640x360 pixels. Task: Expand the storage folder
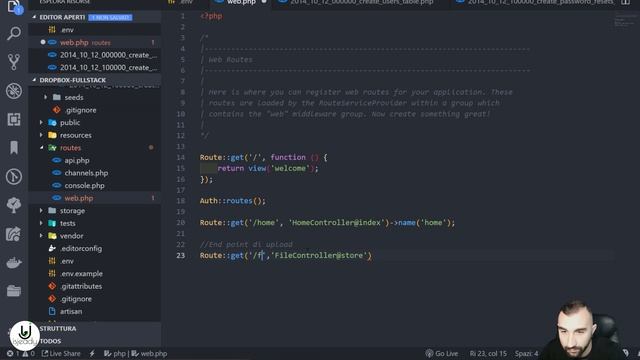point(72,211)
